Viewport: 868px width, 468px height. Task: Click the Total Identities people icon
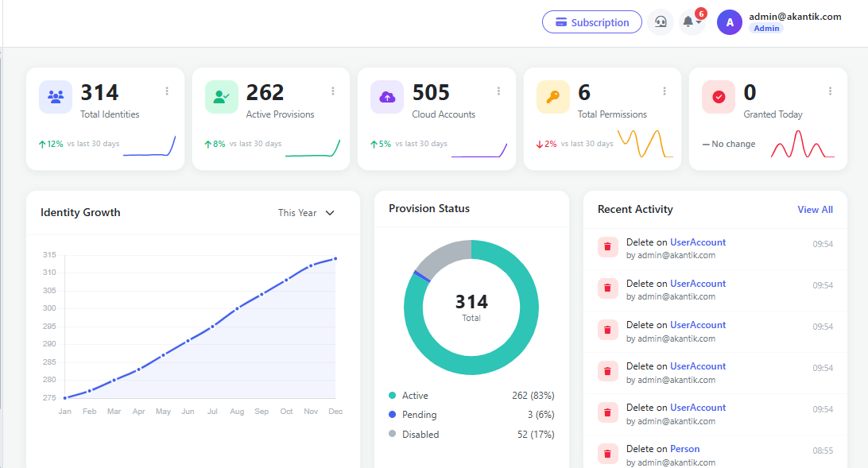point(56,97)
